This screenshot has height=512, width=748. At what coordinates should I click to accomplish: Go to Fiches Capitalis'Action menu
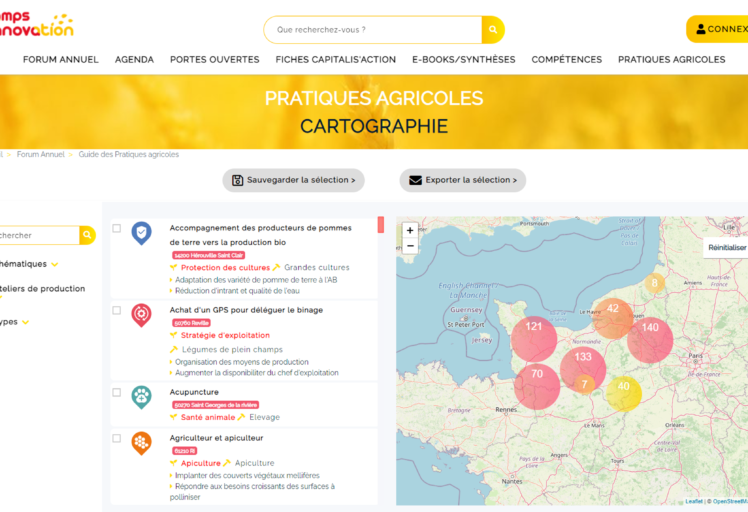[x=335, y=60]
